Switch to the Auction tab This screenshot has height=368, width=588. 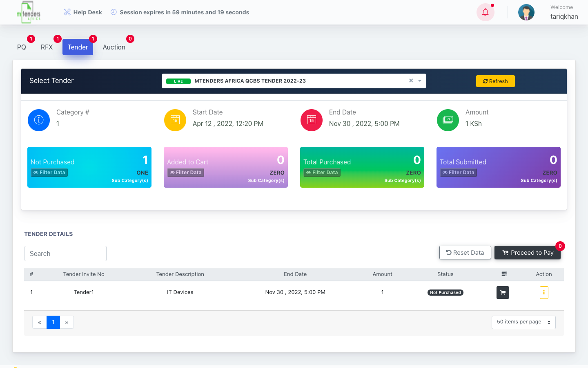click(114, 47)
